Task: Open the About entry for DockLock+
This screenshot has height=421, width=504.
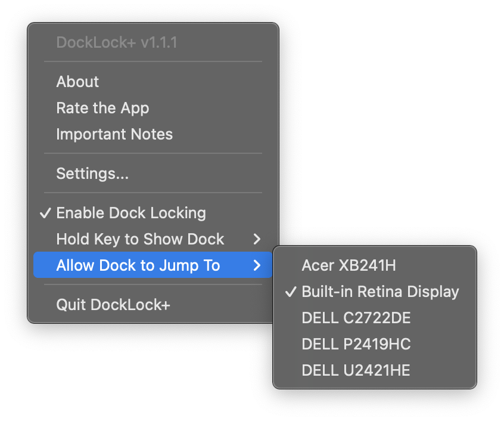Action: pos(77,82)
